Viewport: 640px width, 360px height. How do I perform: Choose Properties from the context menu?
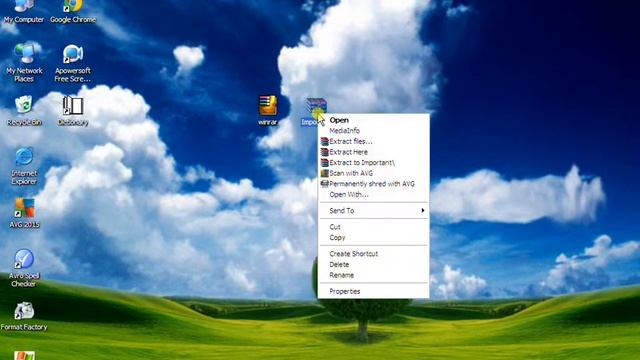pos(373,291)
